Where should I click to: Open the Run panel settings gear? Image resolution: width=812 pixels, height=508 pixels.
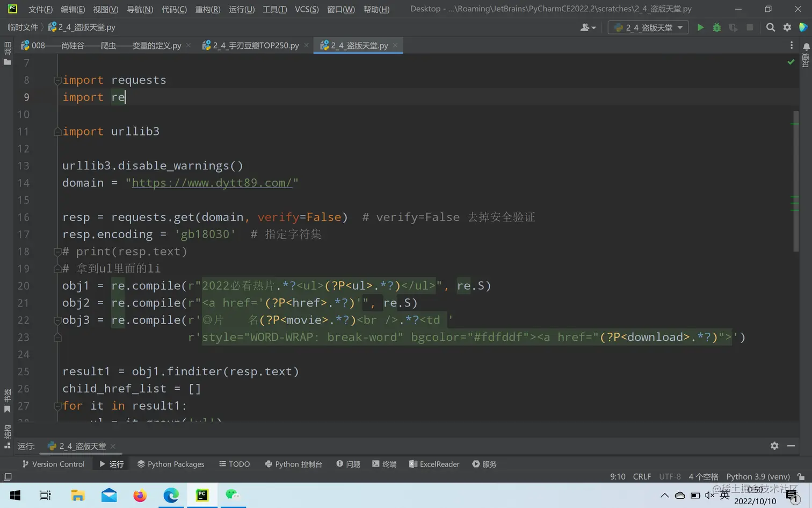point(774,446)
